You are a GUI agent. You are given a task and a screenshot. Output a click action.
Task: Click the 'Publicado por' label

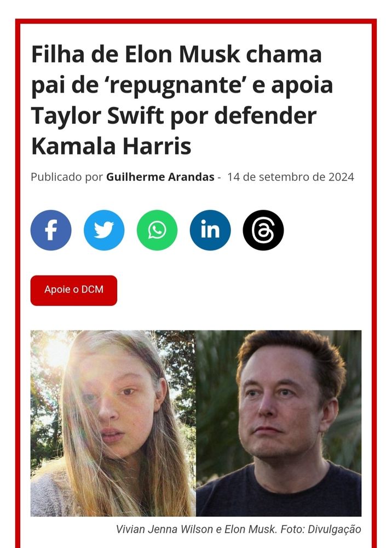[67, 177]
